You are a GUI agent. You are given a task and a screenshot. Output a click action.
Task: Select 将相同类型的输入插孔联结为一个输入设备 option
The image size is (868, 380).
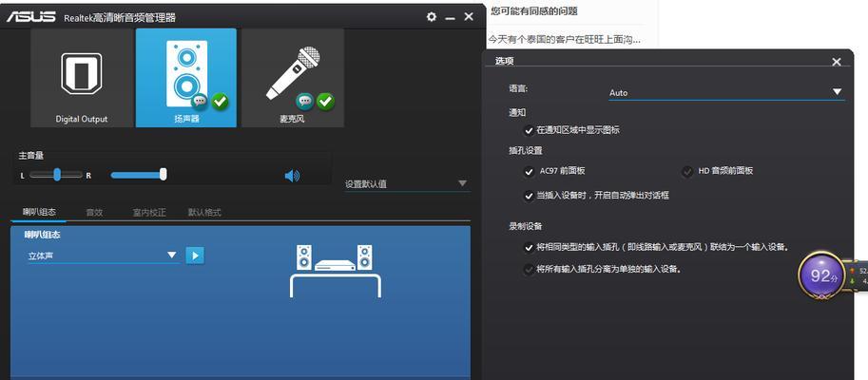click(529, 247)
